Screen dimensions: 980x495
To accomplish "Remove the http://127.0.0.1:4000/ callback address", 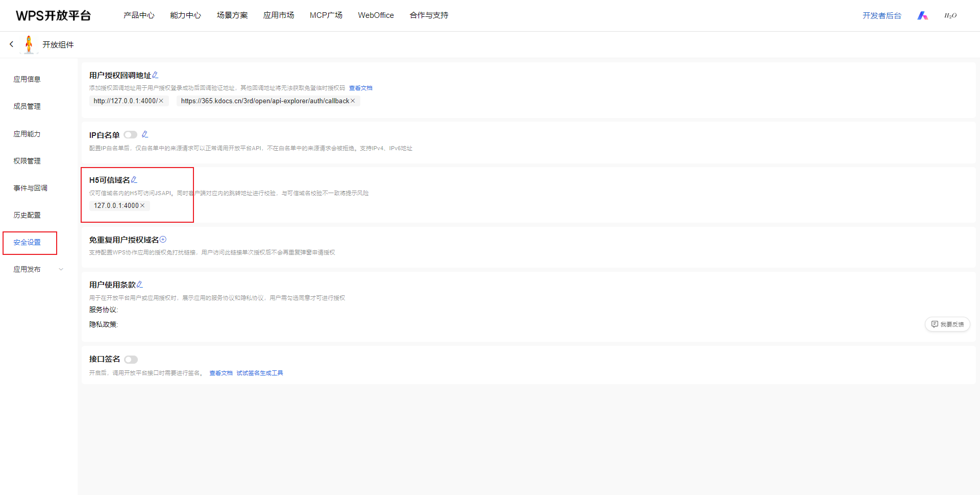I will [x=161, y=101].
